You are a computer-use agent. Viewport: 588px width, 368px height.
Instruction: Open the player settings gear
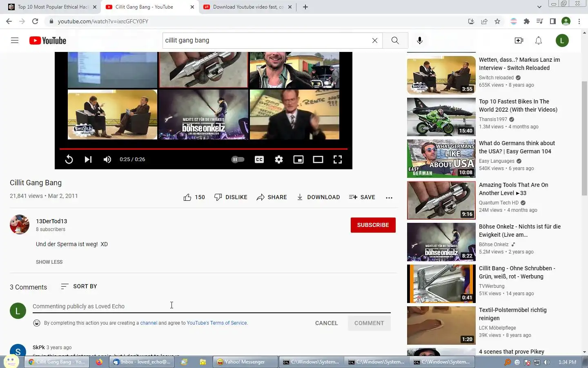[279, 159]
